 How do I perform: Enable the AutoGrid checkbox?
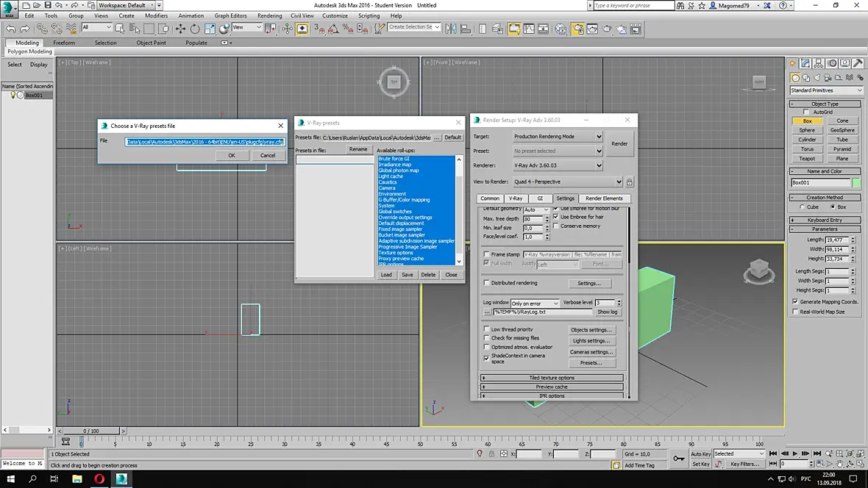click(x=806, y=112)
